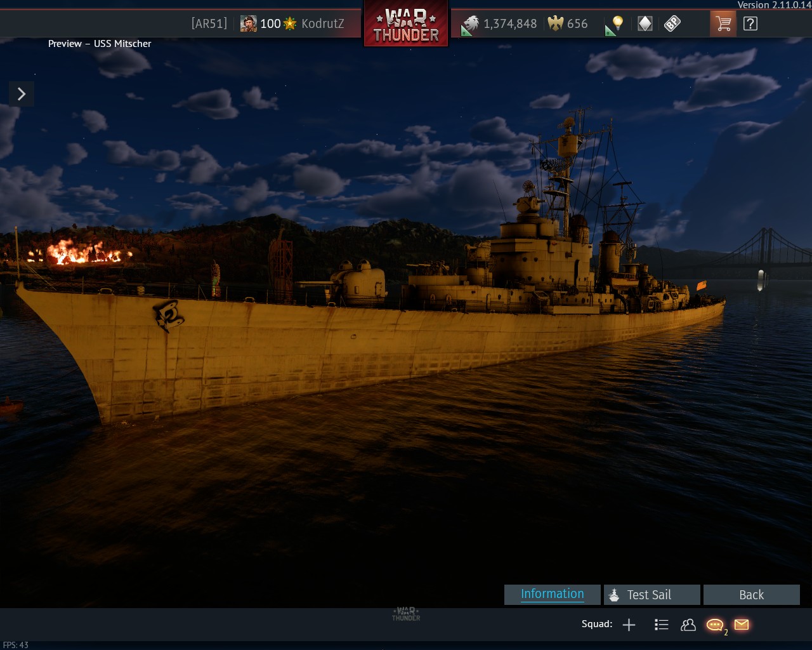
Task: Click the Preview – USS Mitscher title
Action: pyautogui.click(x=100, y=44)
